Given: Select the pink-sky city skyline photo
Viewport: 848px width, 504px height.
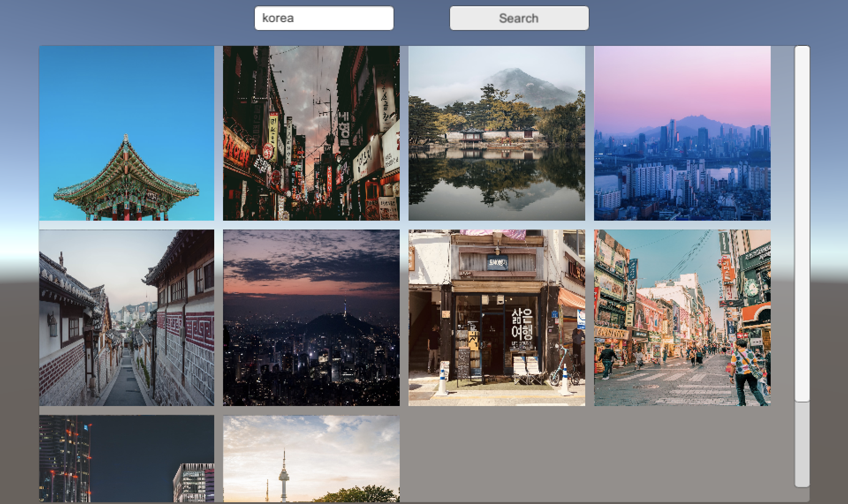Looking at the screenshot, I should 682,133.
